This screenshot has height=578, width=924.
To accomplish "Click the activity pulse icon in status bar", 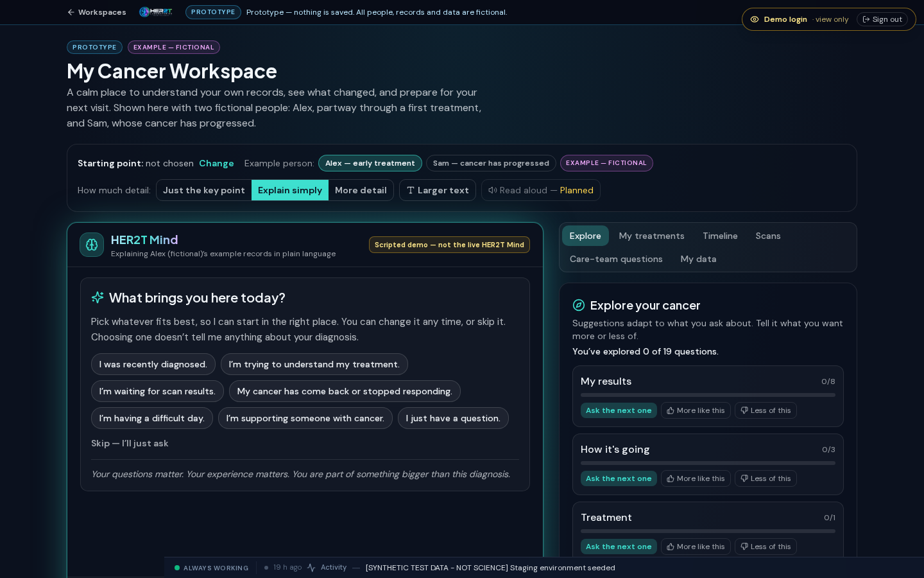I will pyautogui.click(x=311, y=568).
